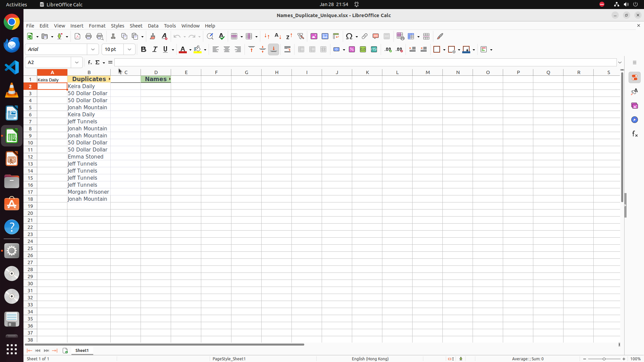Image resolution: width=644 pixels, height=362 pixels.
Task: Toggle AutoFilter funnel icon
Action: 301,36
